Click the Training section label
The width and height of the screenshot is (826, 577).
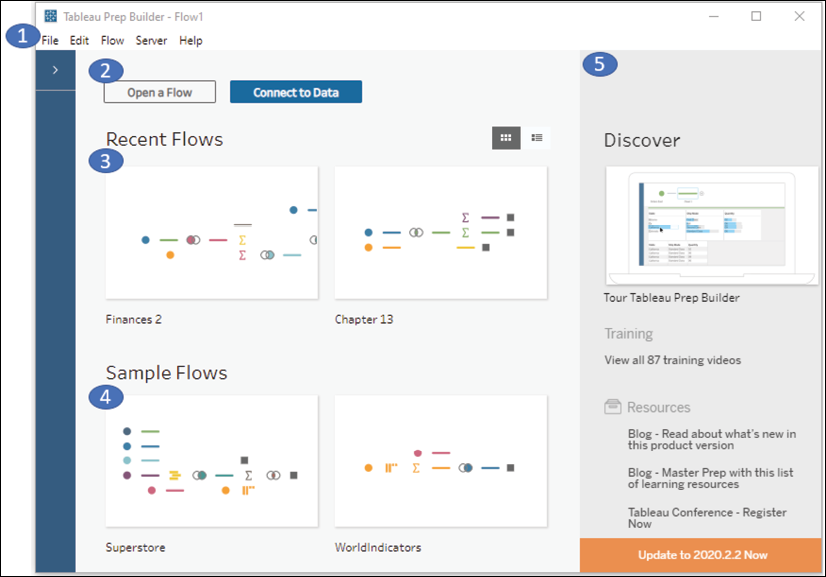(628, 334)
